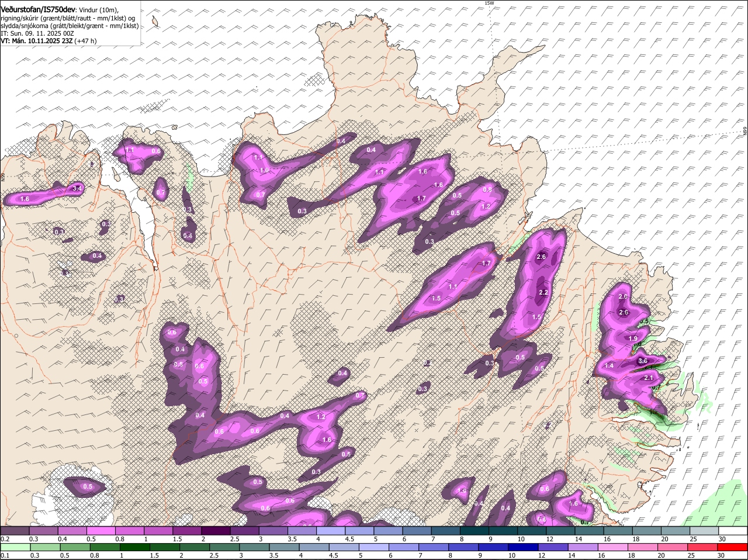Click the dark teal swatch between 8 and 9, top legend

click(x=475, y=531)
